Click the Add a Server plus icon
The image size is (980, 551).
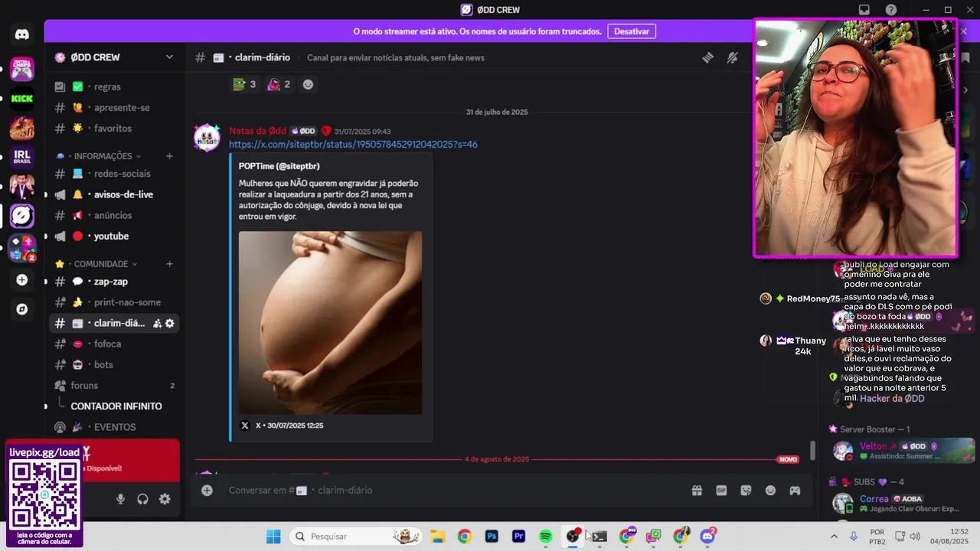click(21, 280)
